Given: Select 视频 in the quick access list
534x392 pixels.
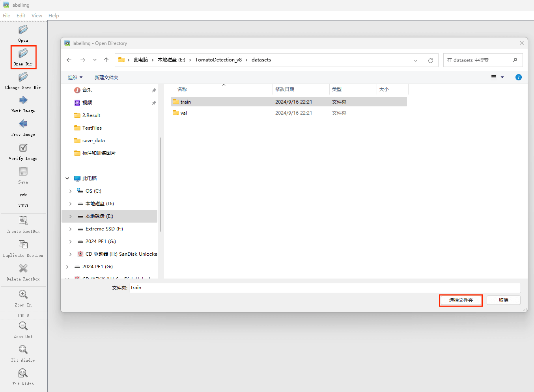Looking at the screenshot, I should (87, 103).
